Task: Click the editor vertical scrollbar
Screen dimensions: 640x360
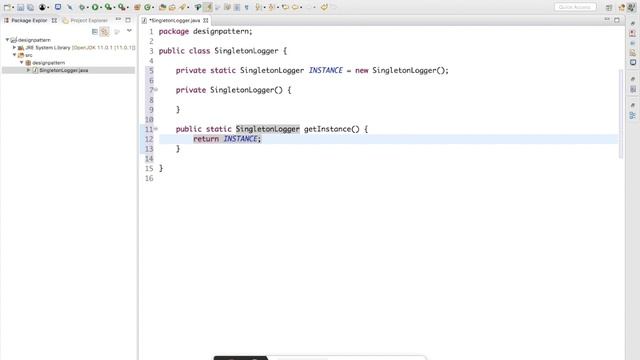Action: tap(621, 114)
